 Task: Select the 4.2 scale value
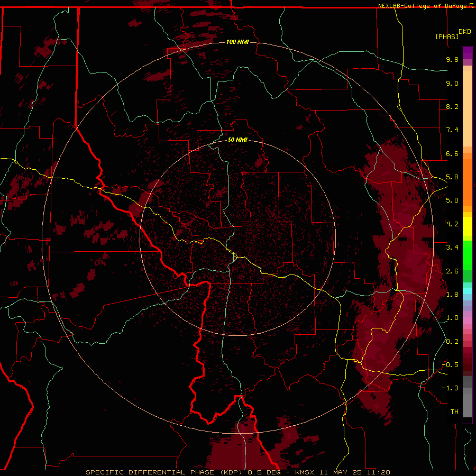pyautogui.click(x=452, y=224)
